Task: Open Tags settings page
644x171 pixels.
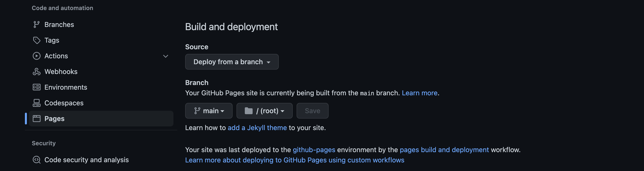Action: point(101,40)
